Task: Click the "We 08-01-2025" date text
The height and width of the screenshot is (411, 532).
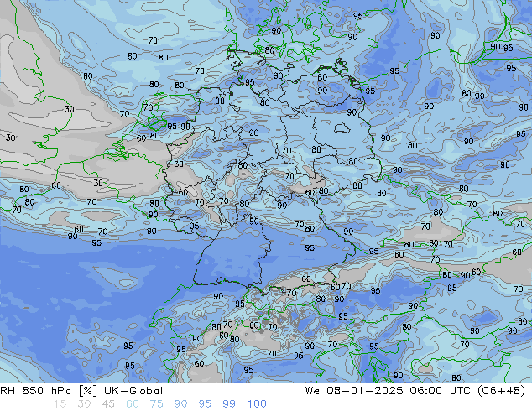Action: pos(354,391)
